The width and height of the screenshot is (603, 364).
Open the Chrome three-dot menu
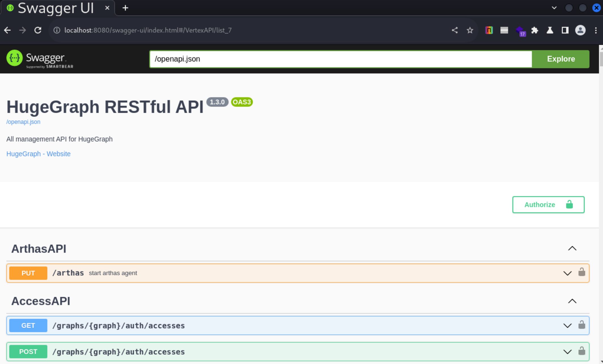[596, 30]
